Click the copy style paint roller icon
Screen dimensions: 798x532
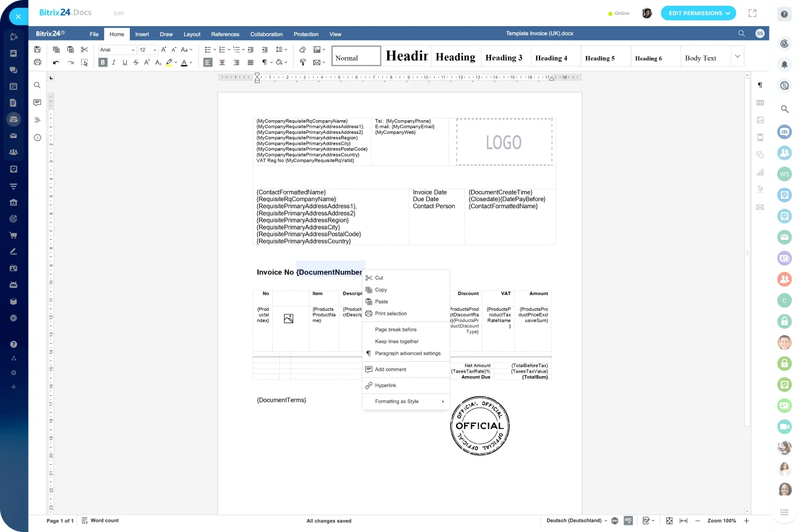click(x=303, y=62)
